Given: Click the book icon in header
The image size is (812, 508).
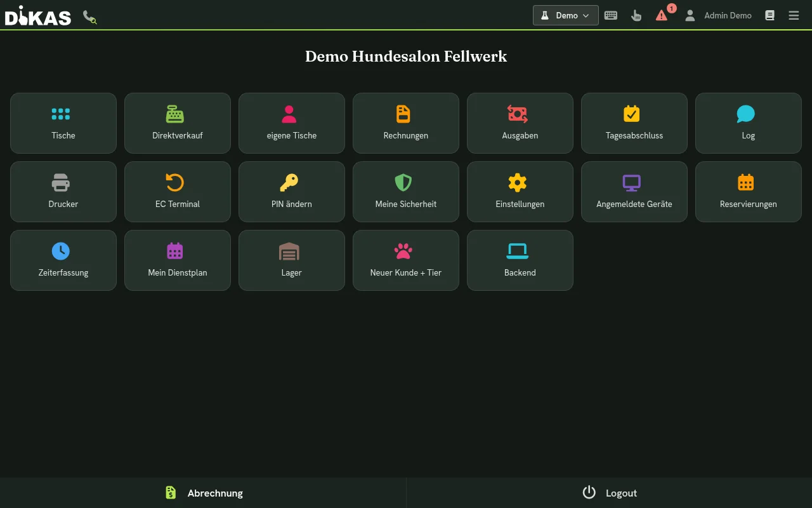Looking at the screenshot, I should (x=769, y=15).
